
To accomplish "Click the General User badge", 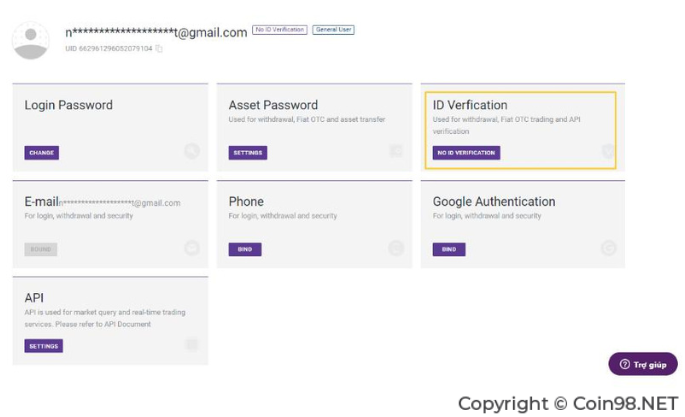I will [333, 30].
